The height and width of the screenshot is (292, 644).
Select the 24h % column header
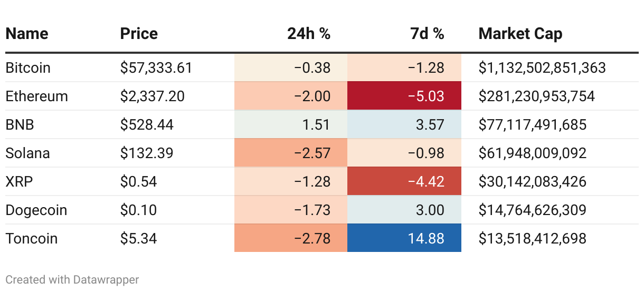pos(309,34)
